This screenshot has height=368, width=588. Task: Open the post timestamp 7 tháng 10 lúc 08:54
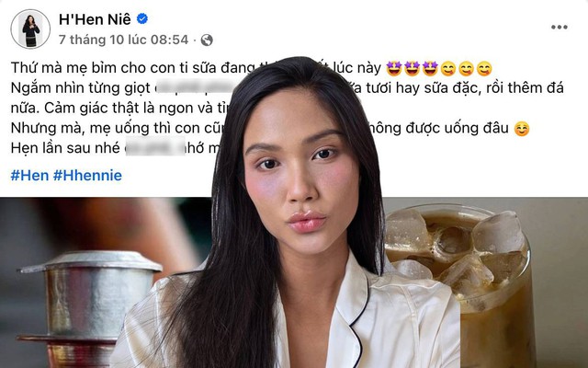[123, 40]
